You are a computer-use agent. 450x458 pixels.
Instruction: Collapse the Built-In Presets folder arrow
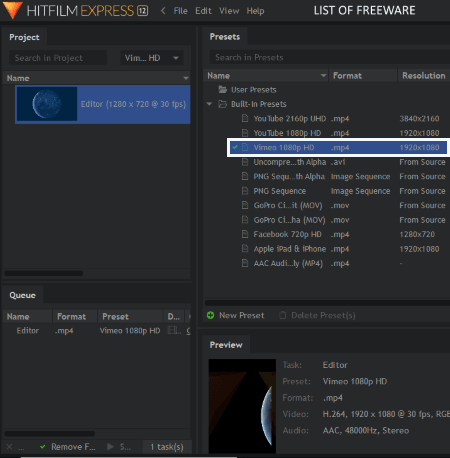(x=209, y=104)
